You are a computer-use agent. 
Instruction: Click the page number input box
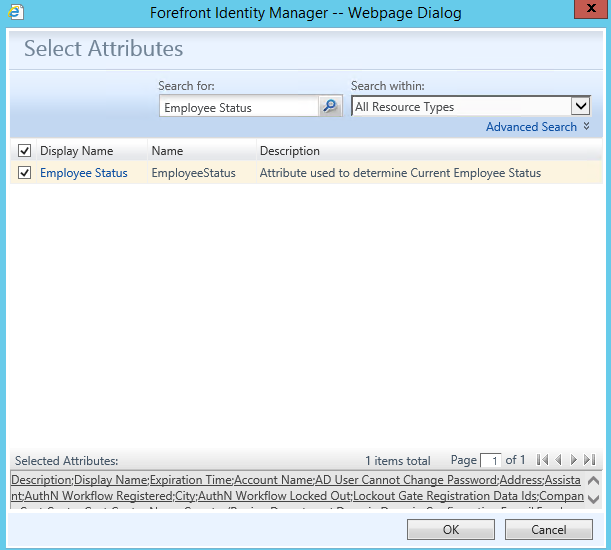click(491, 461)
